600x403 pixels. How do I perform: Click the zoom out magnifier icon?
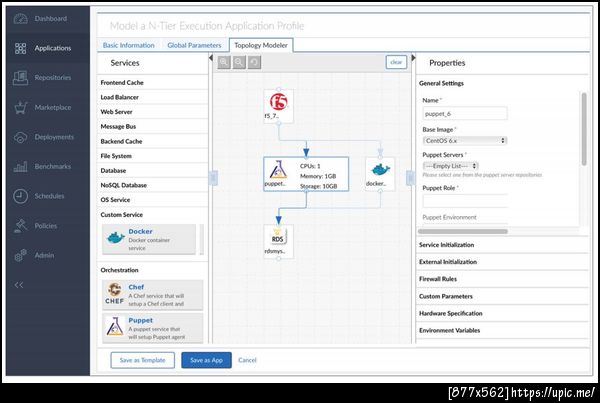[239, 62]
